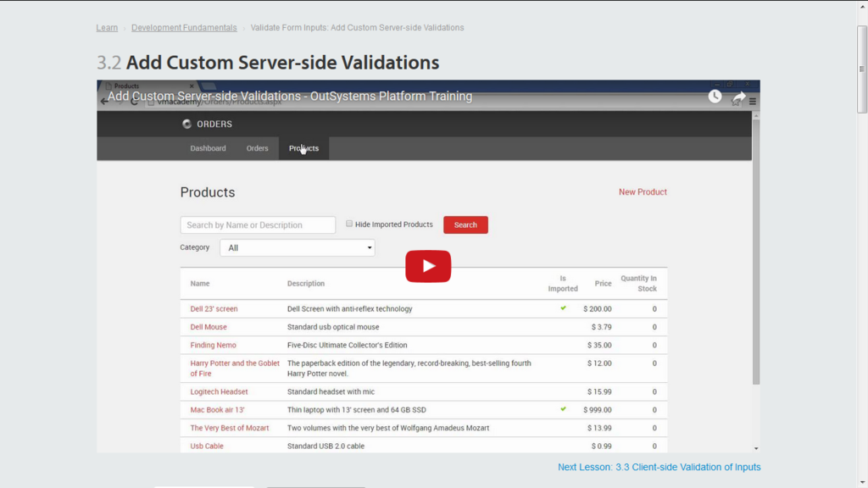Click the Is Imported column header
This screenshot has width=868, height=488.
(x=563, y=283)
